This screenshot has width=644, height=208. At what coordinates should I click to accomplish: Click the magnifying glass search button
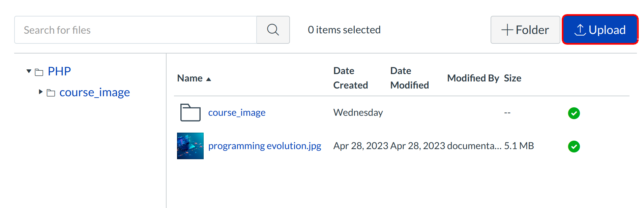[273, 30]
